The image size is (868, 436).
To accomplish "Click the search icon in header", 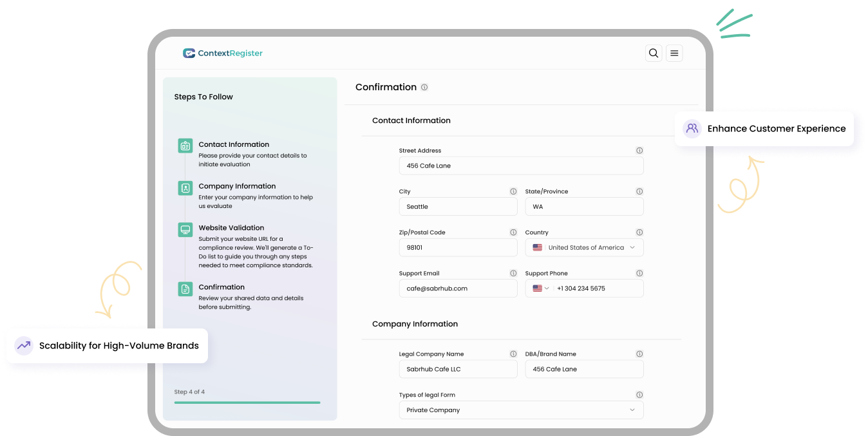I will [x=654, y=53].
